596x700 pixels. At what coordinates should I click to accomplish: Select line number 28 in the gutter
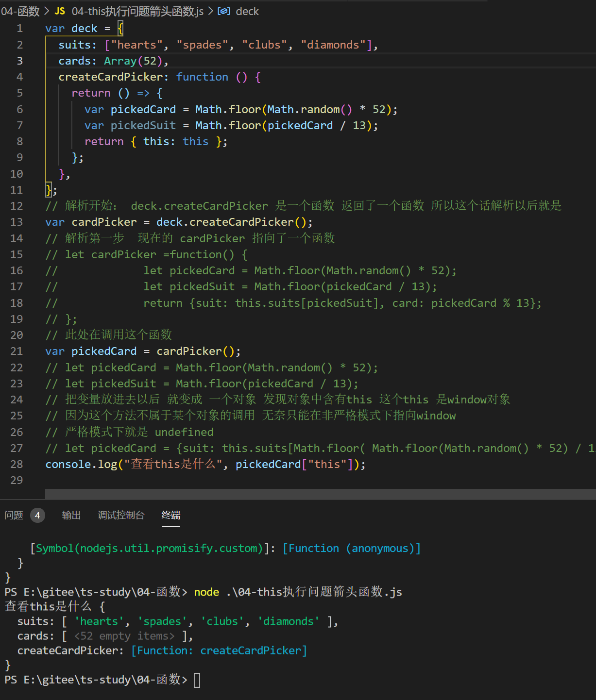[x=17, y=465]
